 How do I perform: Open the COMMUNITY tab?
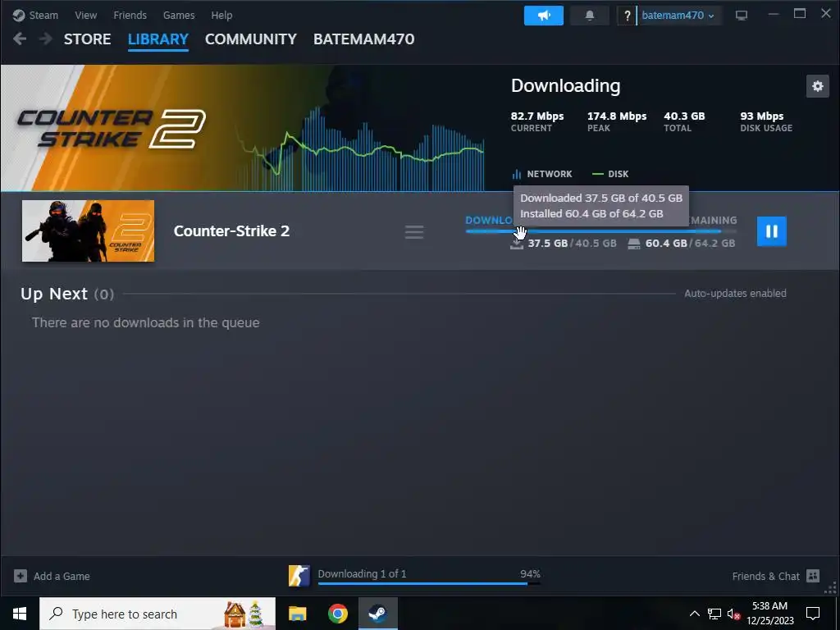[x=251, y=39]
